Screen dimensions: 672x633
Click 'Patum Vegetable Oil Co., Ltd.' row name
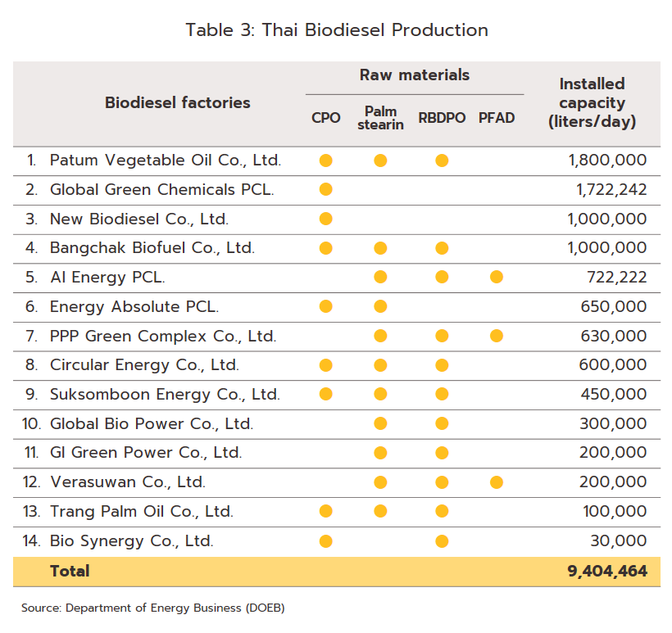click(x=166, y=161)
